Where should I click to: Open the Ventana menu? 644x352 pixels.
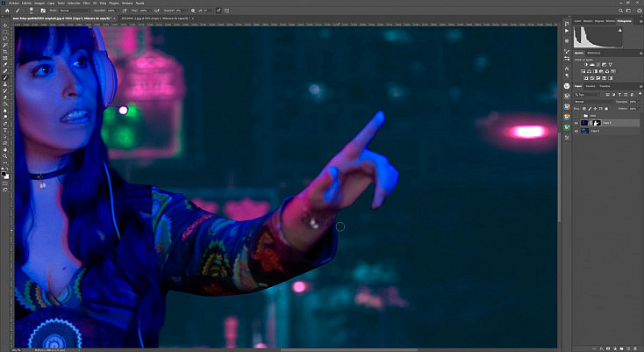pos(126,3)
